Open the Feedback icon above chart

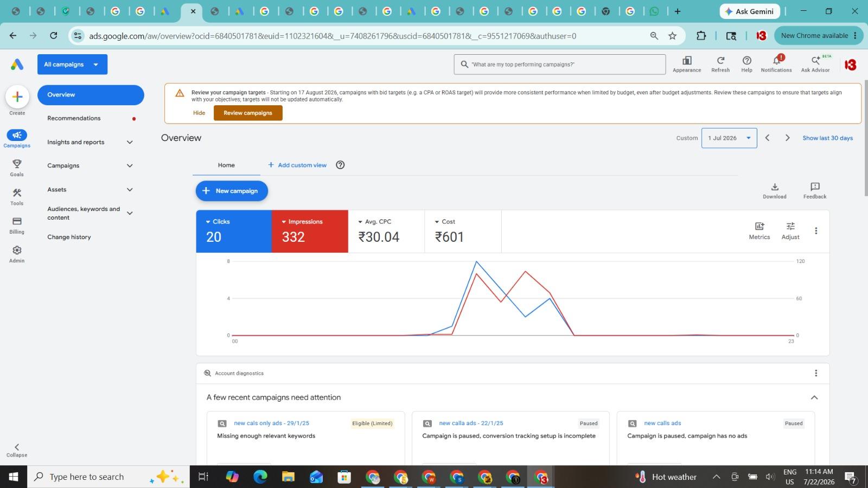pos(815,187)
